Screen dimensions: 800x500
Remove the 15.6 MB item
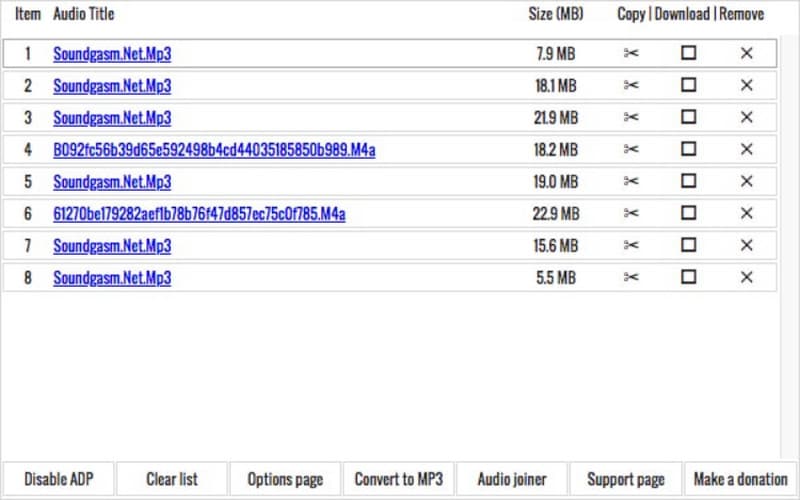tap(746, 245)
